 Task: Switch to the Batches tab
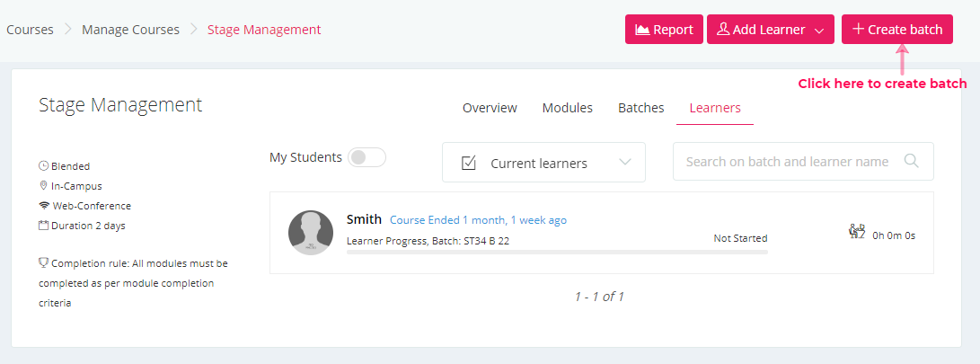coord(640,108)
